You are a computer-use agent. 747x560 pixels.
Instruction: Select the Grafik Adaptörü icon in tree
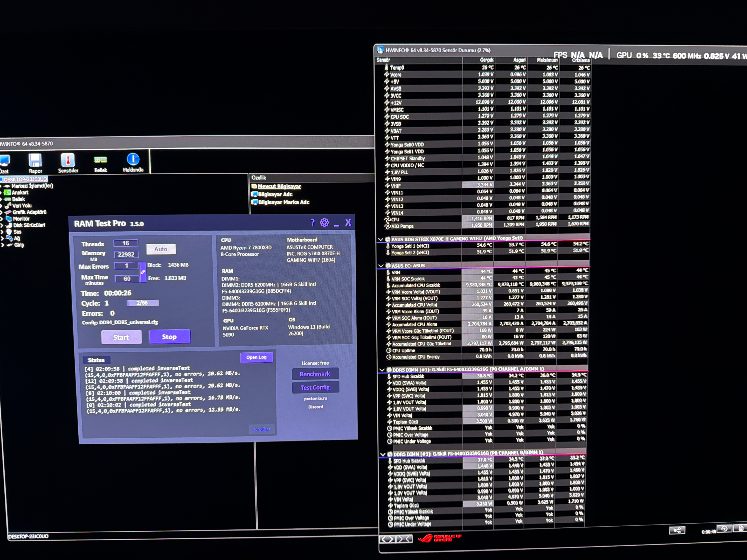(x=8, y=212)
